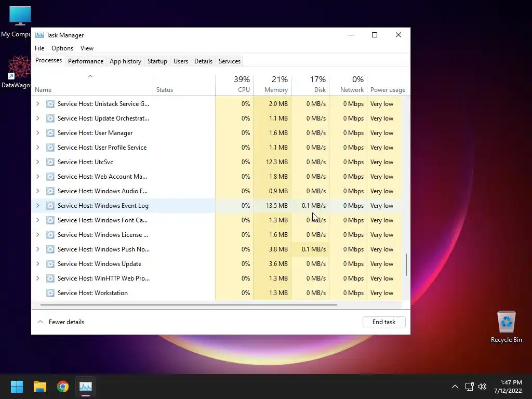Screen dimensions: 532x399
Task: Click the 12.3 MB memory value
Action: click(x=277, y=162)
